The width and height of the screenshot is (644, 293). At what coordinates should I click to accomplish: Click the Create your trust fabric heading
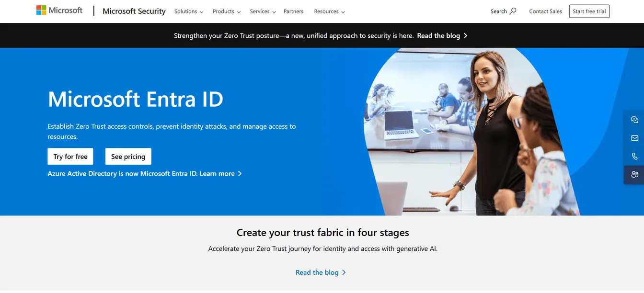pos(323,233)
